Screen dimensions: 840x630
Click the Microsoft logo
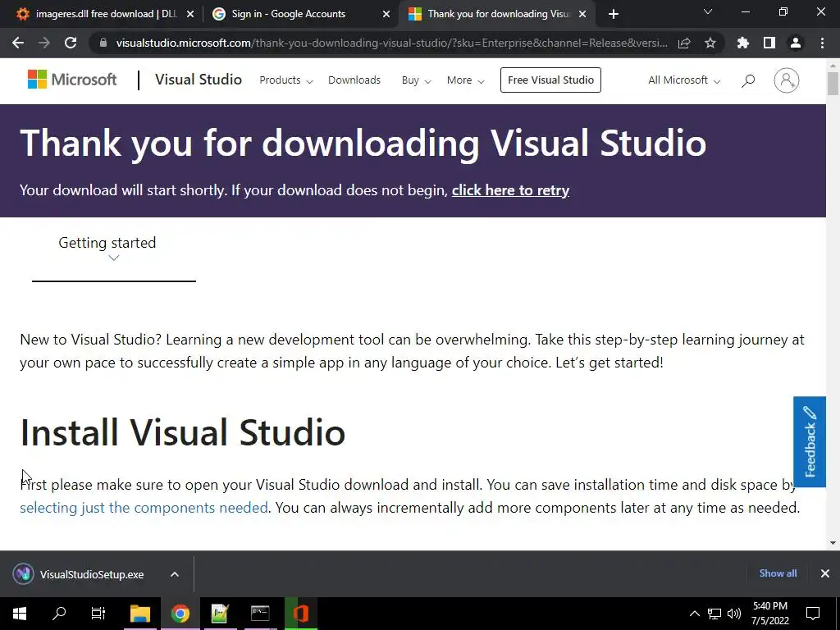point(72,80)
